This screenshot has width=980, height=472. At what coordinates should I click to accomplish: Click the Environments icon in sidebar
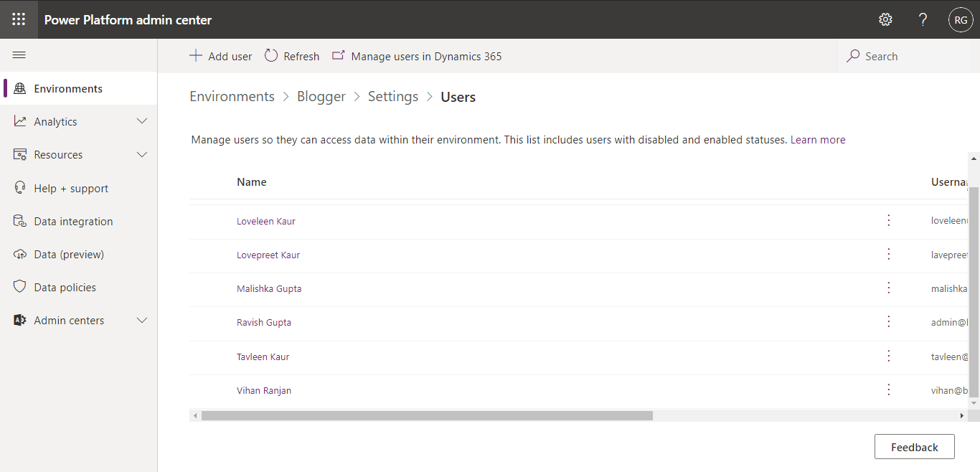point(20,88)
